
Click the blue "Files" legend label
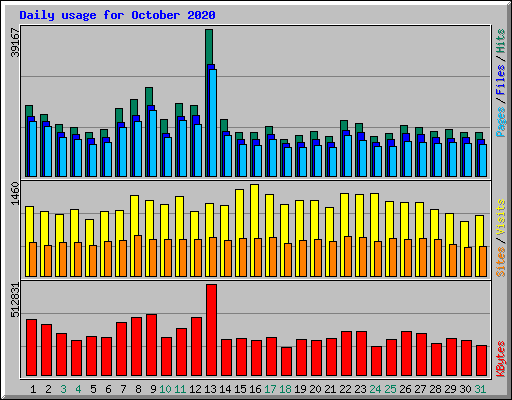click(501, 79)
